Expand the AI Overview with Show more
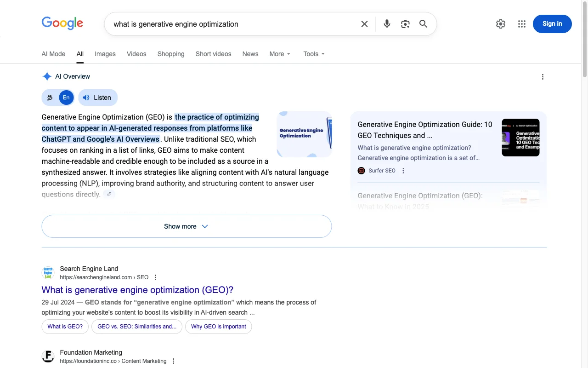 [186, 226]
